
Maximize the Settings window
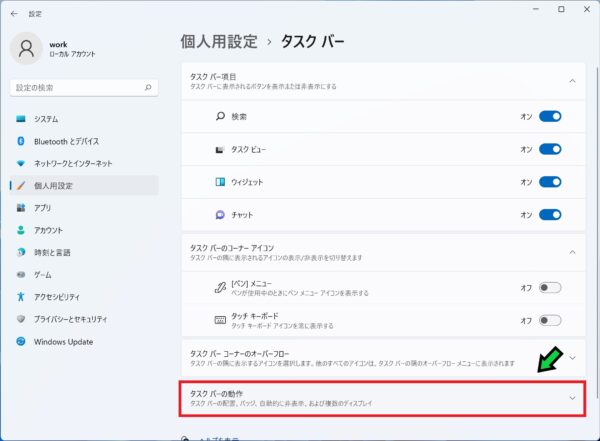[561, 9]
